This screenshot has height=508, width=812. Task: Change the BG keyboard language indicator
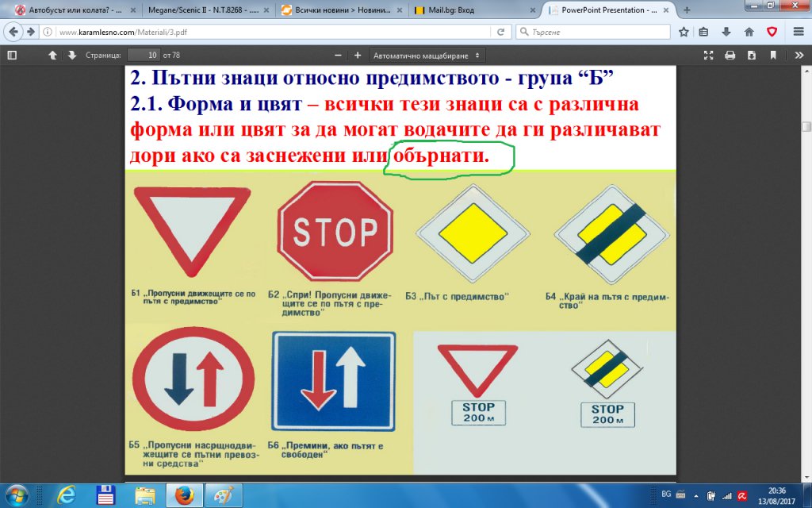[666, 494]
